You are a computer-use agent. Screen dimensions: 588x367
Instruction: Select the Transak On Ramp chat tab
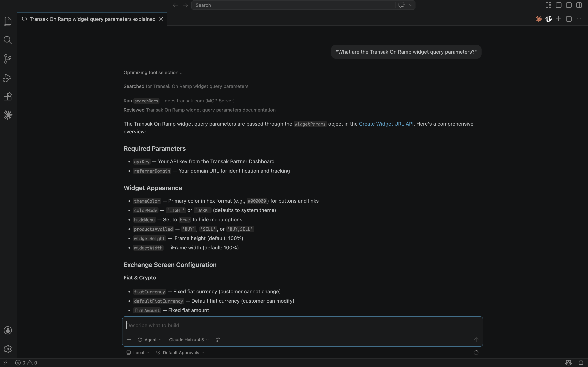pos(92,19)
